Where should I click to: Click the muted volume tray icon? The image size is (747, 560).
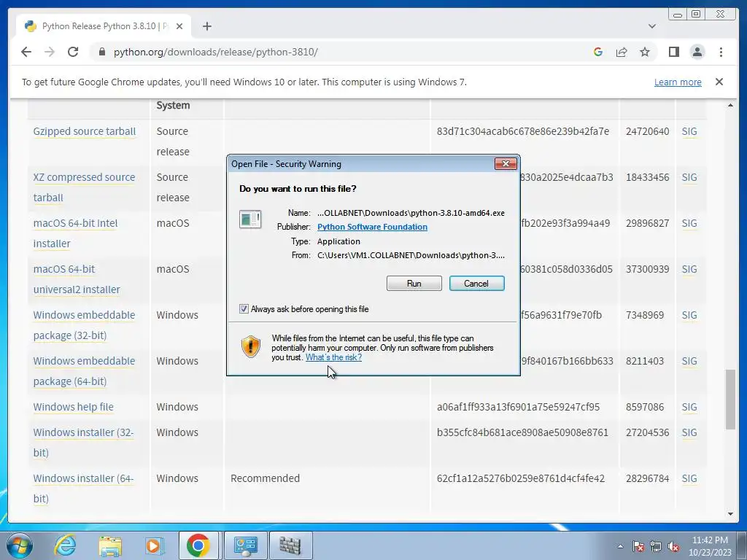click(x=673, y=546)
